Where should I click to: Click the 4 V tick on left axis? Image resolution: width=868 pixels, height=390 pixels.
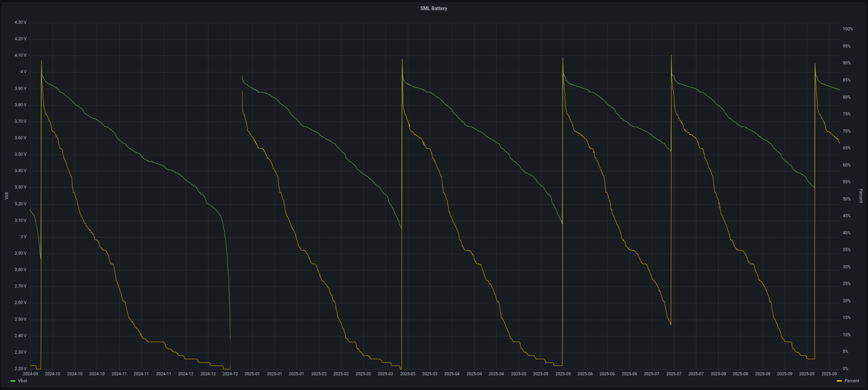23,72
